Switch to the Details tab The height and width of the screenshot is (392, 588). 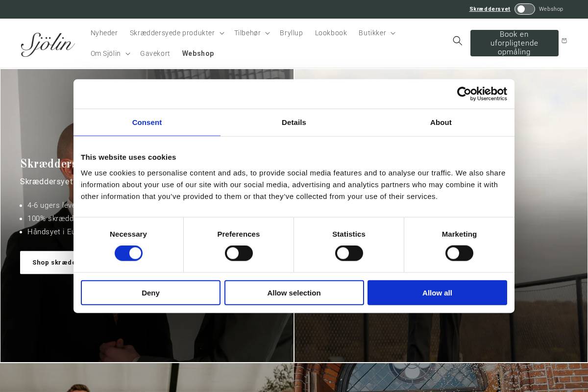point(294,122)
